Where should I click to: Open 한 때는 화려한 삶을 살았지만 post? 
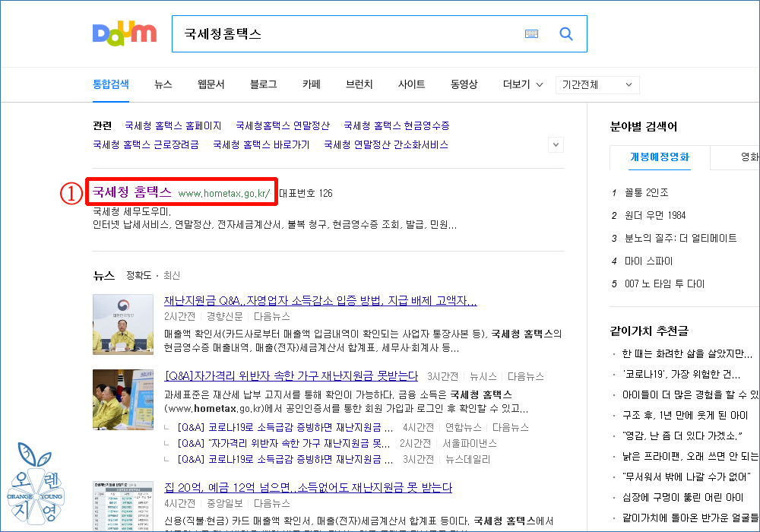687,353
